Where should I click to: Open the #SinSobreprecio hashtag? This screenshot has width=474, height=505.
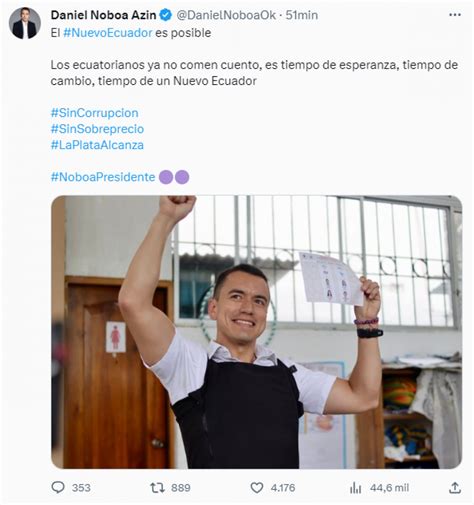coord(97,129)
